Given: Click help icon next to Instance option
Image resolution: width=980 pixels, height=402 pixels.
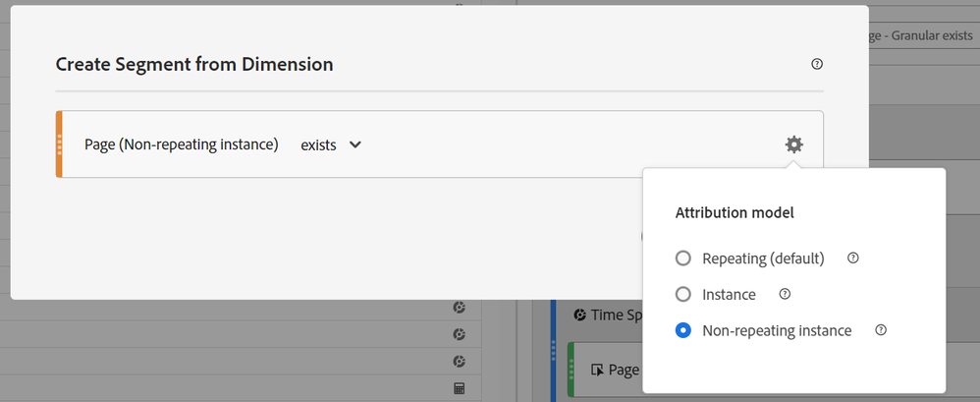Looking at the screenshot, I should 785,294.
